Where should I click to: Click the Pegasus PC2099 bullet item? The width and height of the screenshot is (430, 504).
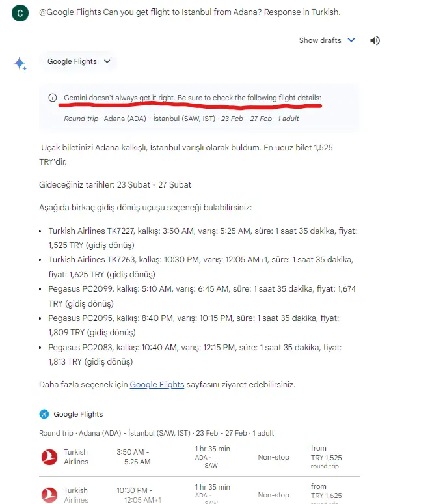pos(202,296)
